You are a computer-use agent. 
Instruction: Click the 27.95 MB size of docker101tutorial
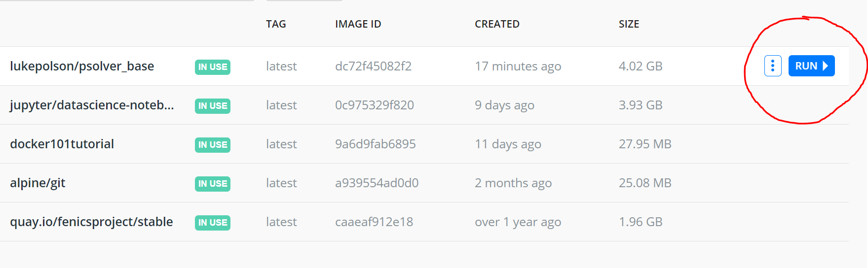[x=645, y=144]
